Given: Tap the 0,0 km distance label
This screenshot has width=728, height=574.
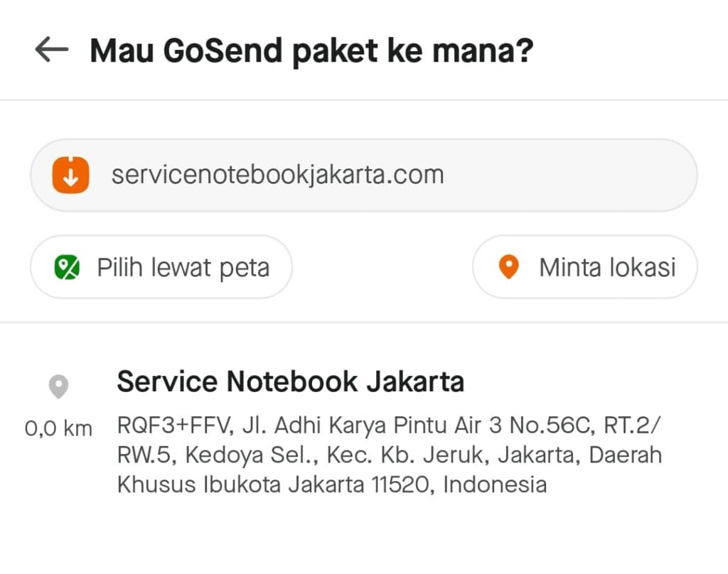Looking at the screenshot, I should coord(59,428).
